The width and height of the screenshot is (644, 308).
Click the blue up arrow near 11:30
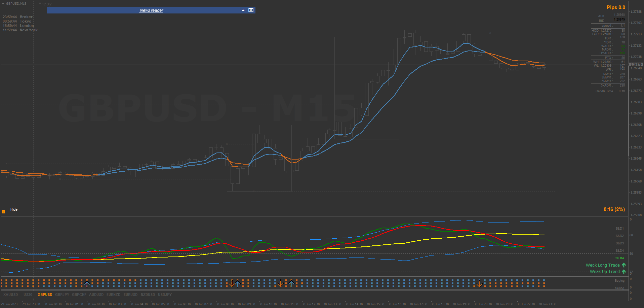click(x=291, y=283)
